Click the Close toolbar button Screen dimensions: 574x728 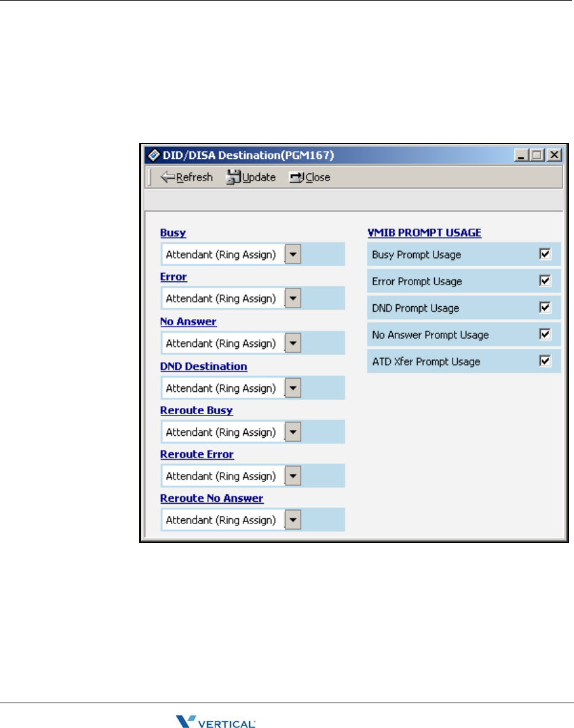[x=310, y=177]
